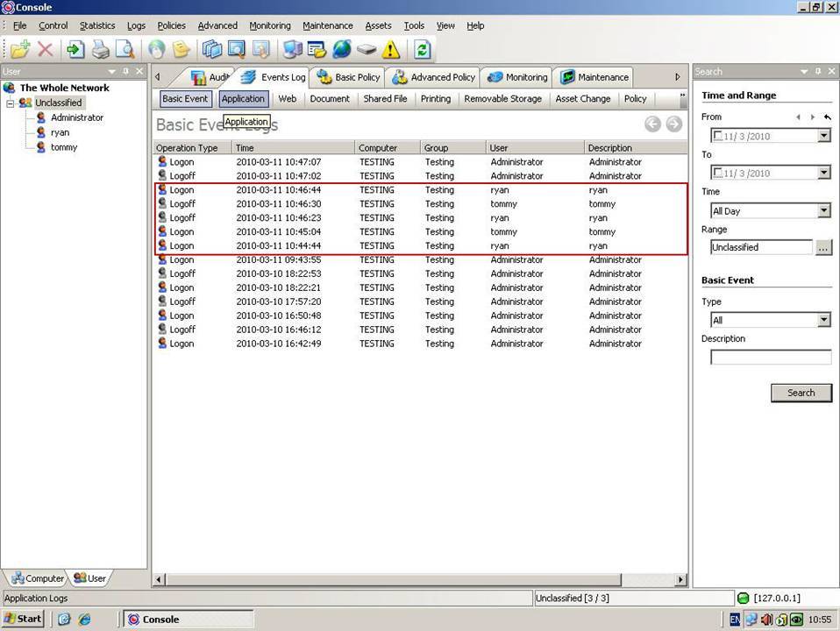Image resolution: width=840 pixels, height=631 pixels.
Task: Click the import green arrow icon
Action: pyautogui.click(x=75, y=50)
